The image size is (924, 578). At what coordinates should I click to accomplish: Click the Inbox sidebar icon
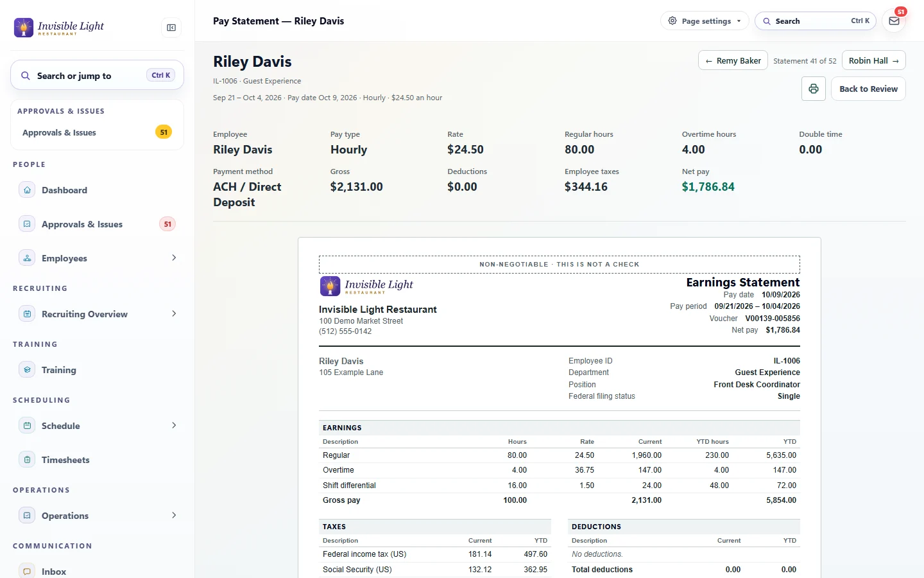click(x=27, y=571)
